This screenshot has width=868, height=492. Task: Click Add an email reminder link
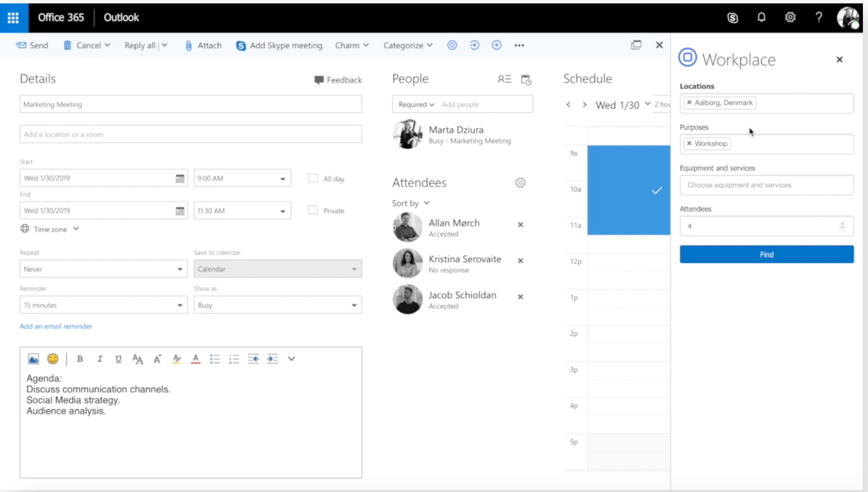[56, 326]
